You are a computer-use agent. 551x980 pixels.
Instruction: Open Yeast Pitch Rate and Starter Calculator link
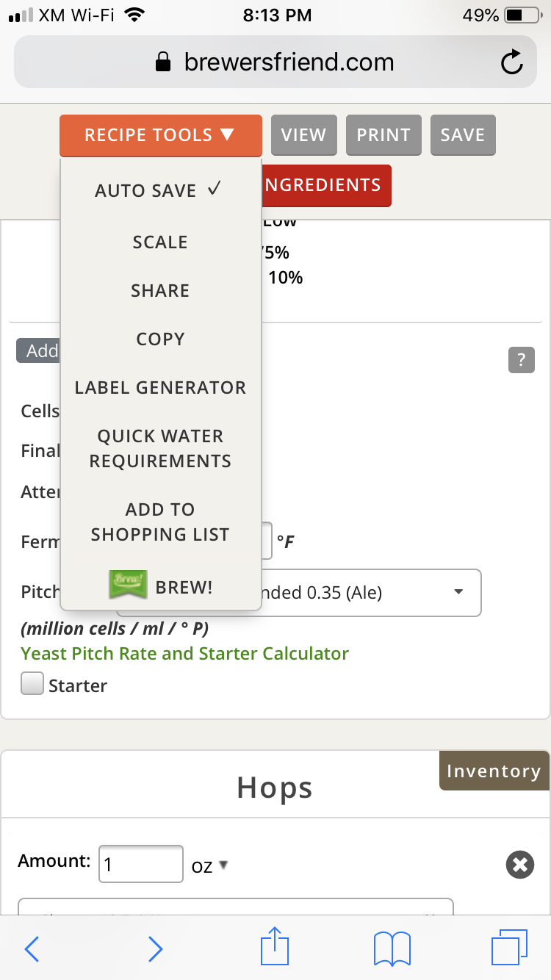184,654
